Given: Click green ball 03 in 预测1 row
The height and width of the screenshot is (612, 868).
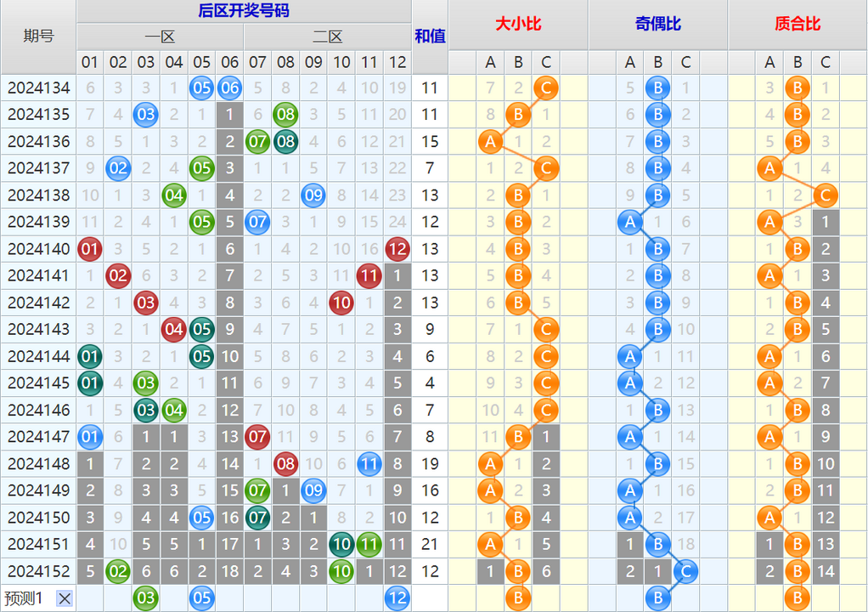Looking at the screenshot, I should point(146,598).
